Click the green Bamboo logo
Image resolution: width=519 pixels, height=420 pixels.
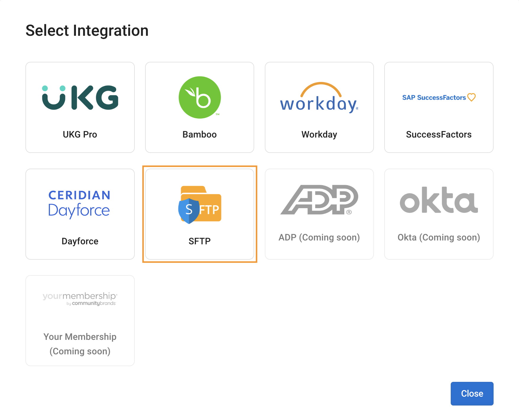200,97
